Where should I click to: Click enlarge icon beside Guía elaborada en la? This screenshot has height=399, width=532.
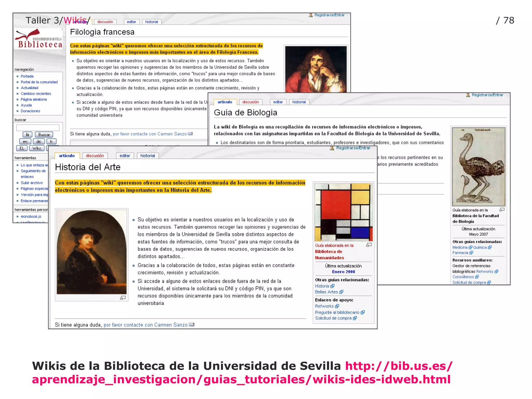(369, 245)
